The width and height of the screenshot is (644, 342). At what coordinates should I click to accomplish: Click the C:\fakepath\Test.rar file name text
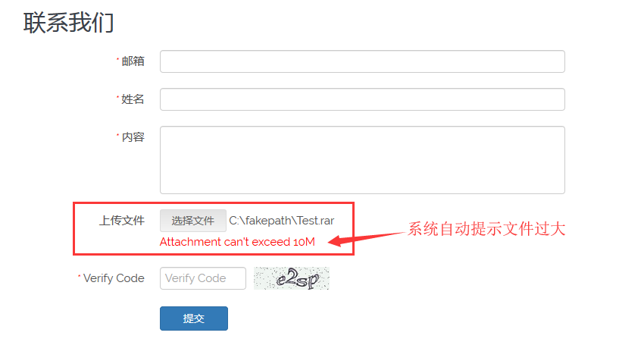[282, 221]
